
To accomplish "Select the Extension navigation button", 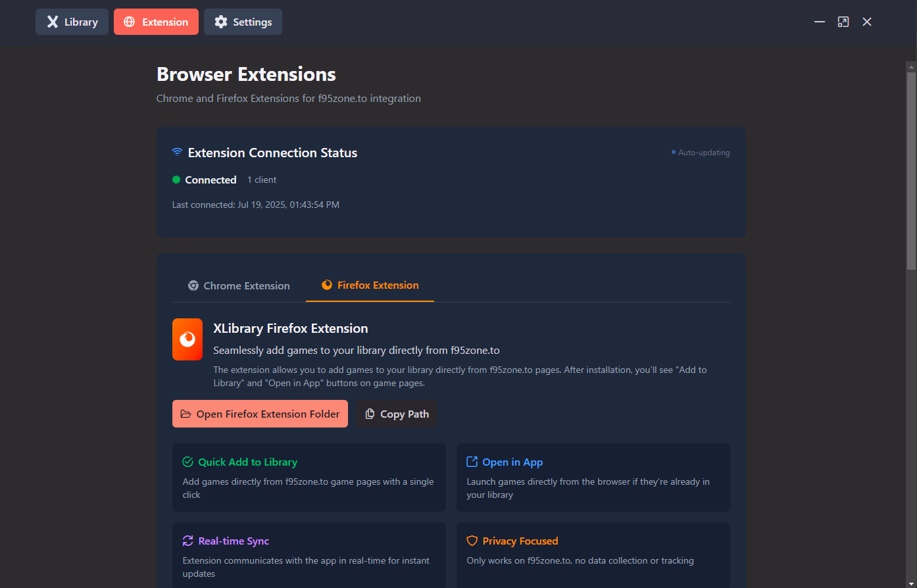I will [156, 22].
